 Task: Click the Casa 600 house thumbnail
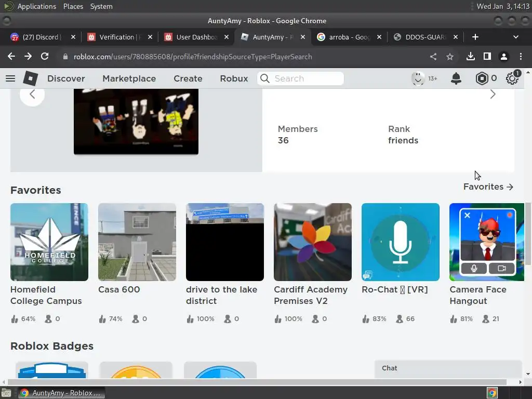pos(137,242)
